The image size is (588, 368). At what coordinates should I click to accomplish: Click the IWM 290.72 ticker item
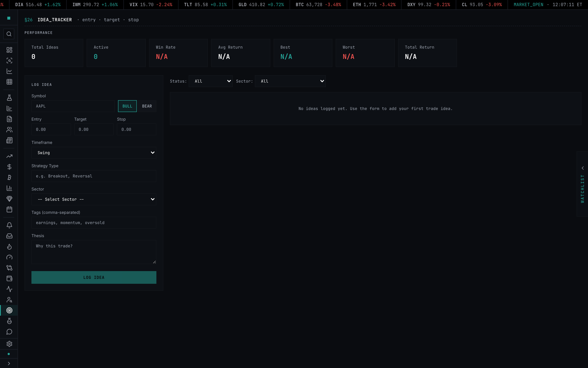coord(95,5)
